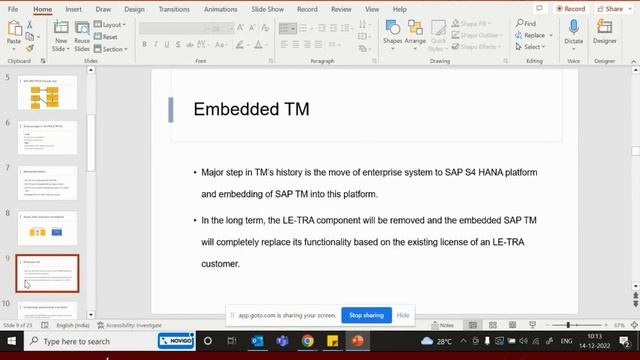This screenshot has width=640, height=360.
Task: Open the Reuse Slides pane
Action: click(82, 36)
